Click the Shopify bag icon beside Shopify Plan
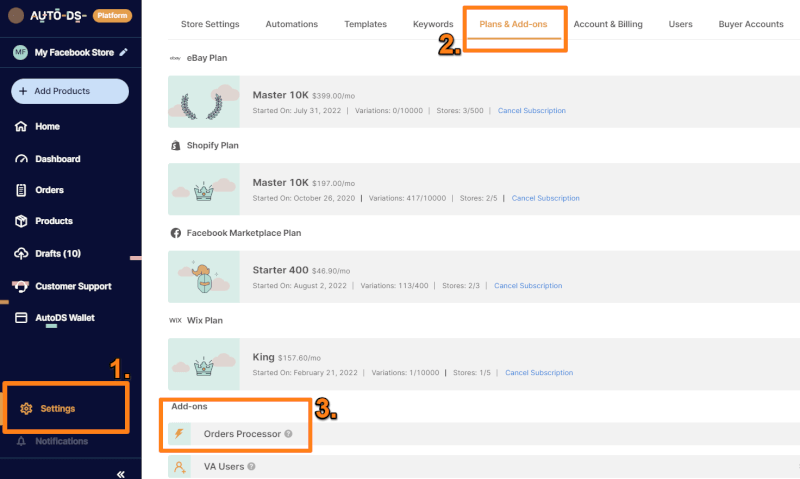This screenshot has width=800, height=479. coord(176,146)
